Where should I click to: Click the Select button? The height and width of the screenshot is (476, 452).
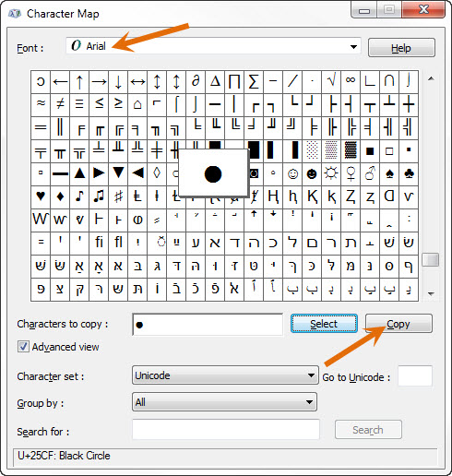324,324
